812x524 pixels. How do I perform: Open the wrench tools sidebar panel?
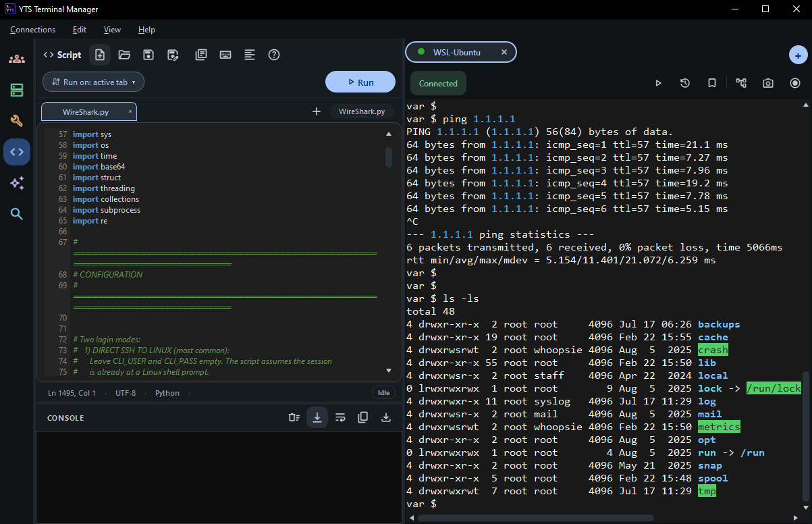point(17,121)
